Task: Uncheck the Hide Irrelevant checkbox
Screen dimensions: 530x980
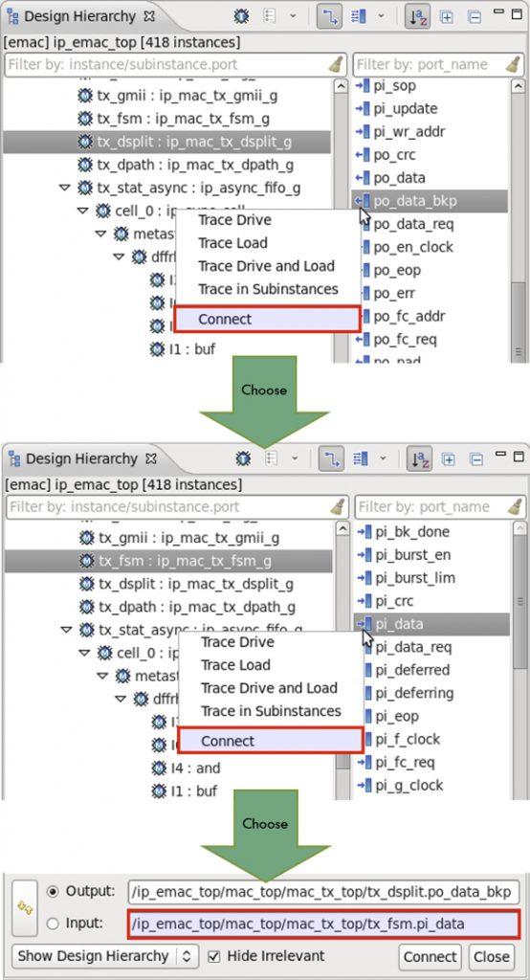Action: (x=213, y=956)
